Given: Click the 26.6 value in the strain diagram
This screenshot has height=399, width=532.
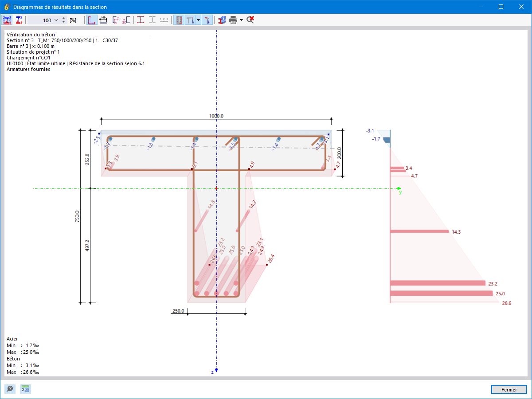Looking at the screenshot, I should (506, 303).
